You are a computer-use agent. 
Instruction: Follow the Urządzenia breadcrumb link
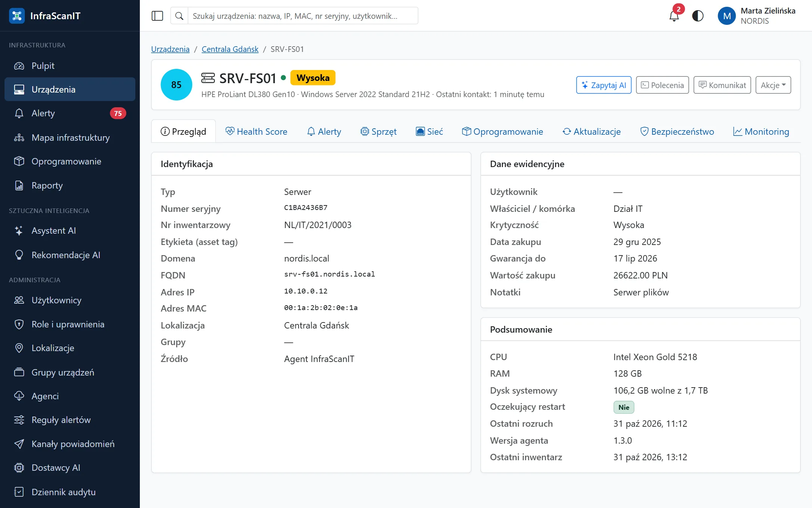click(x=170, y=49)
